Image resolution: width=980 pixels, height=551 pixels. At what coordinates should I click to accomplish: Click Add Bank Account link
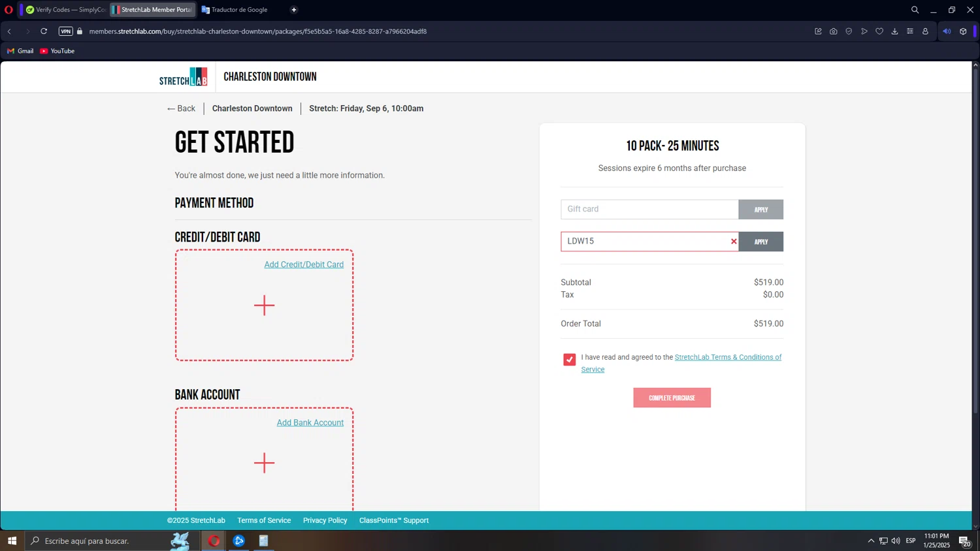coord(310,422)
